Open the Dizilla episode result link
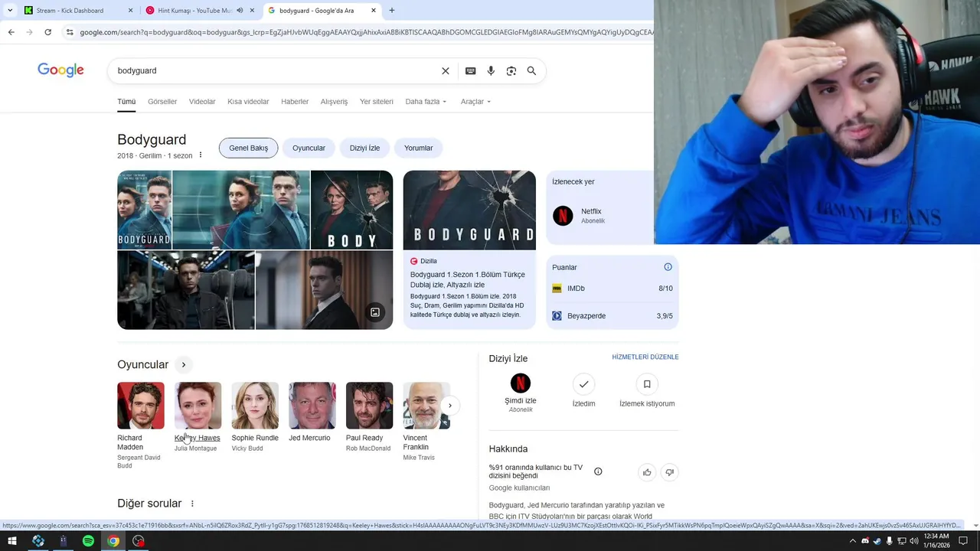This screenshot has width=980, height=551. (467, 279)
